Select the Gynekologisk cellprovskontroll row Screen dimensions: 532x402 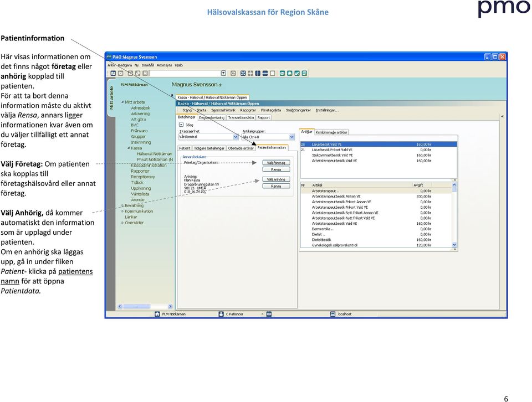pyautogui.click(x=376, y=245)
